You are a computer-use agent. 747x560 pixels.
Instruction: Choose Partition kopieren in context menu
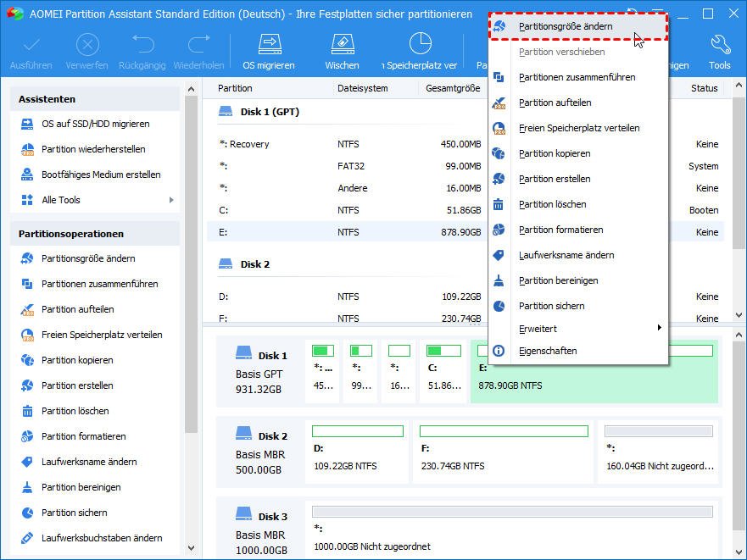coord(578,153)
